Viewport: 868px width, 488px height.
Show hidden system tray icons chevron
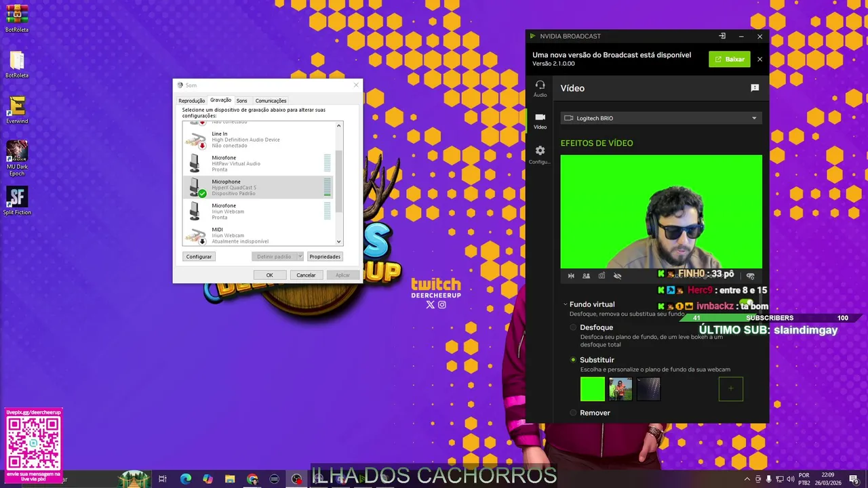[x=747, y=479]
